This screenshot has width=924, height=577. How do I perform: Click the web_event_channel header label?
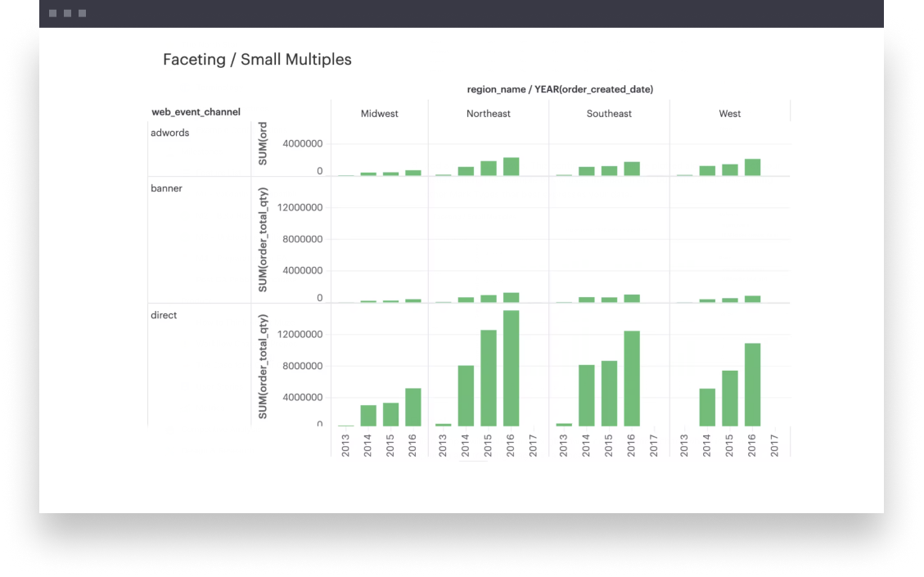coord(196,112)
